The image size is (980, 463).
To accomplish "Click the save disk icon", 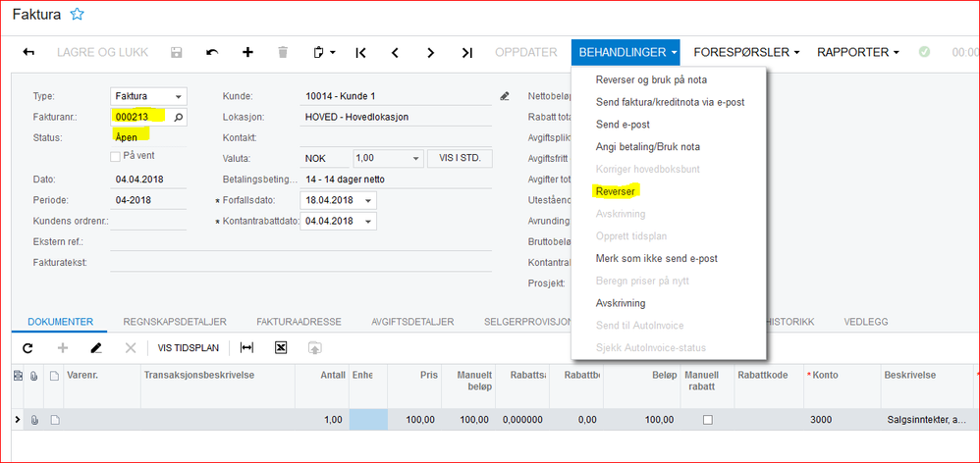I will pyautogui.click(x=177, y=52).
